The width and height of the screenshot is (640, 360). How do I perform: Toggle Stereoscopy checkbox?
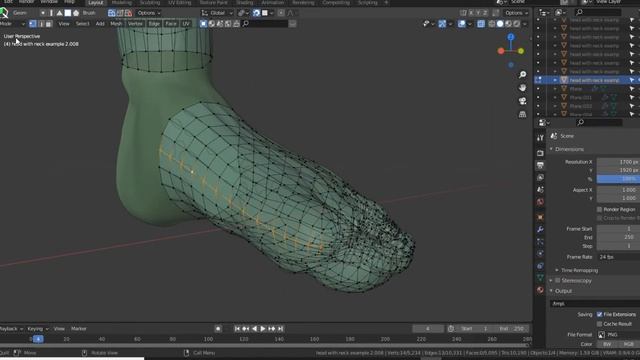558,280
